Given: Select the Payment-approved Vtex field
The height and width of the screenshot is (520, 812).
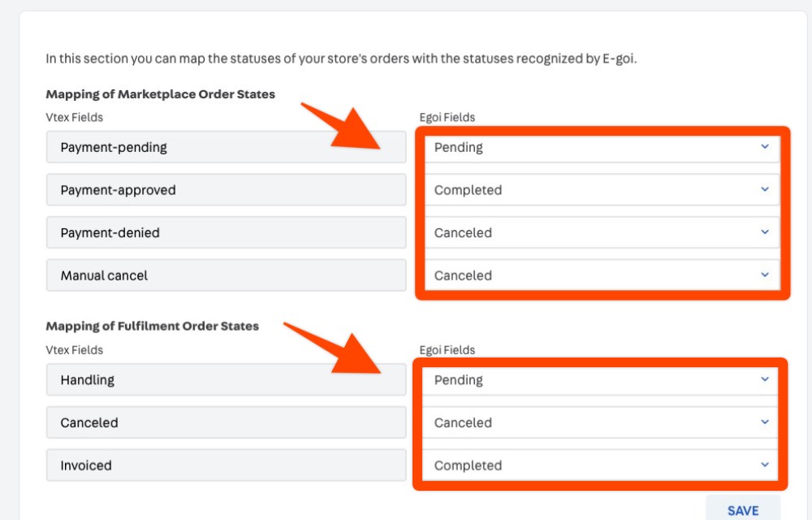Looking at the screenshot, I should [226, 190].
